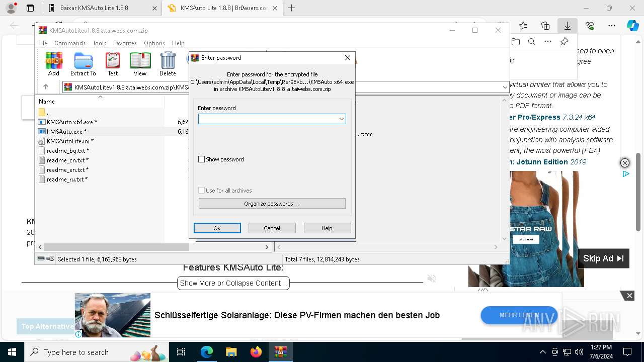
Task: Click Skip Ad on the video ad
Action: point(603,258)
